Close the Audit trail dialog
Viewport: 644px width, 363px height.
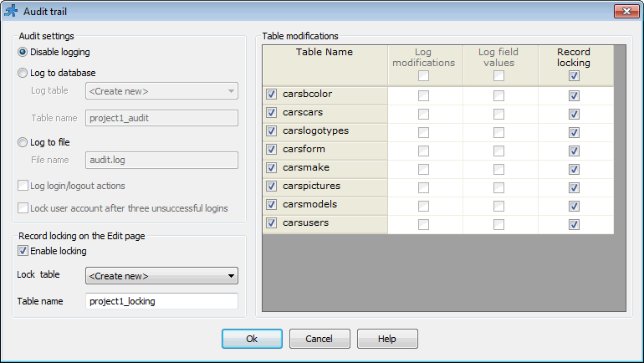tap(626, 12)
